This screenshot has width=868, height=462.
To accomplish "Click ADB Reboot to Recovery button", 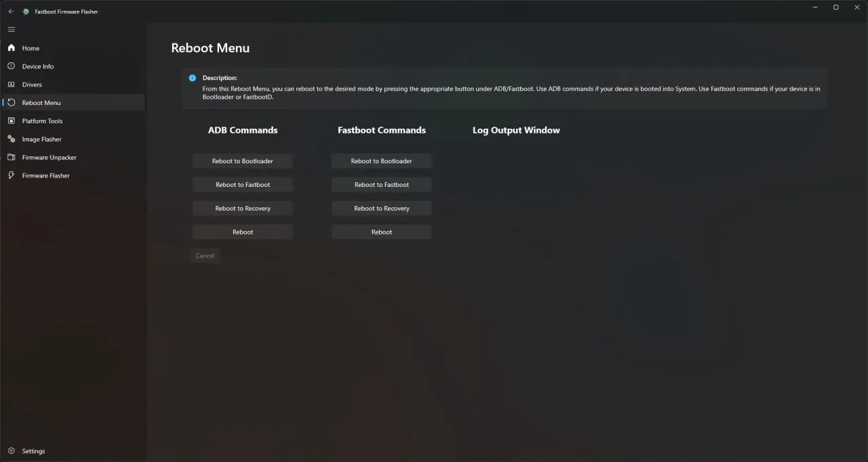I will tap(243, 209).
